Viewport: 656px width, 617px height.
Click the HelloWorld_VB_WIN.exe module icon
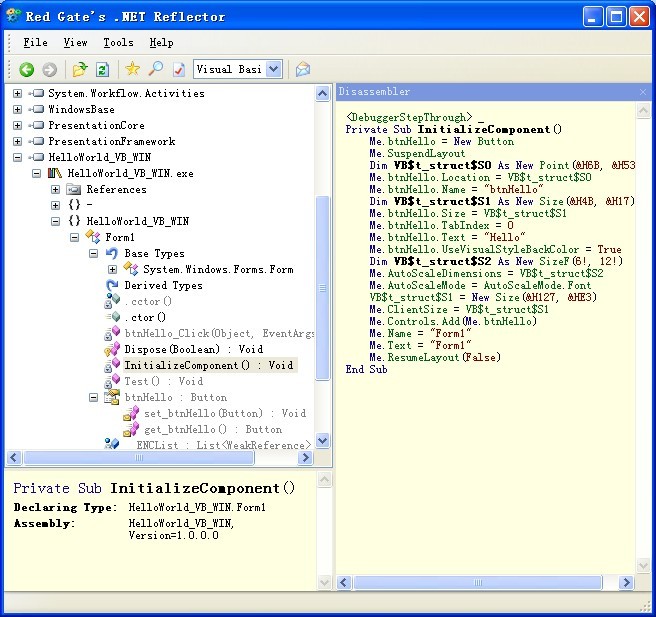[54, 173]
